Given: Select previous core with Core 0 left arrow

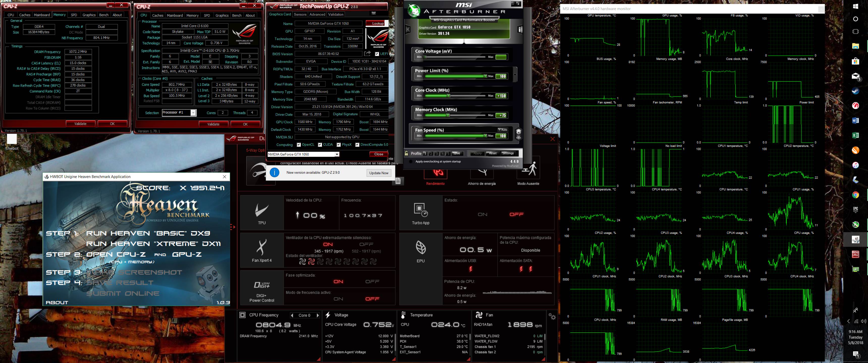Looking at the screenshot, I should click(x=292, y=316).
